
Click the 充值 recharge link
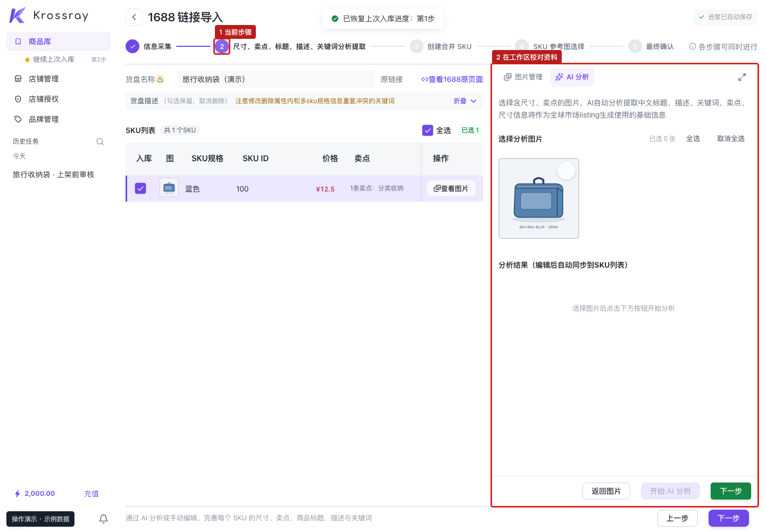(x=91, y=494)
